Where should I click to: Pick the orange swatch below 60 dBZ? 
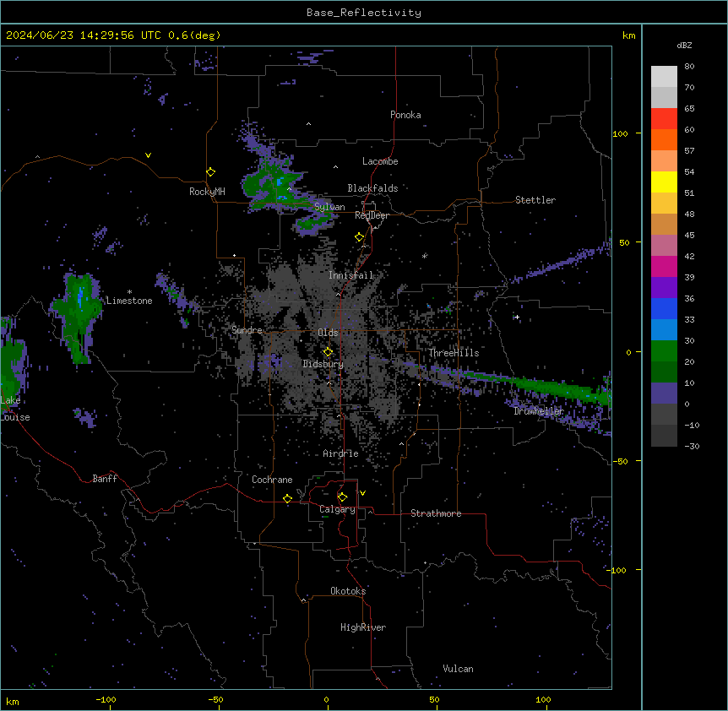click(x=664, y=139)
